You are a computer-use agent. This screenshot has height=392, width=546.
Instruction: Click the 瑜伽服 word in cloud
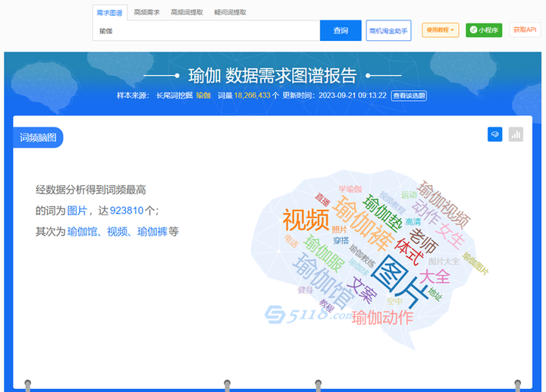click(x=324, y=254)
